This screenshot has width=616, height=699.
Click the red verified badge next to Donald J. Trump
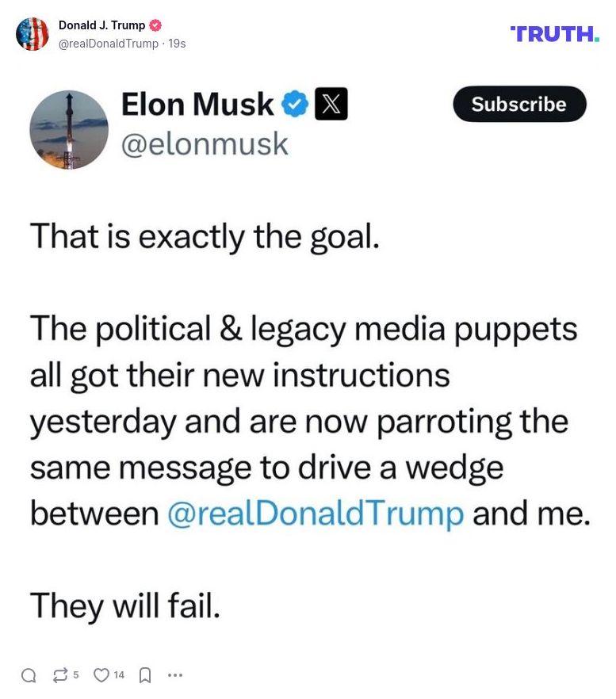click(x=155, y=25)
